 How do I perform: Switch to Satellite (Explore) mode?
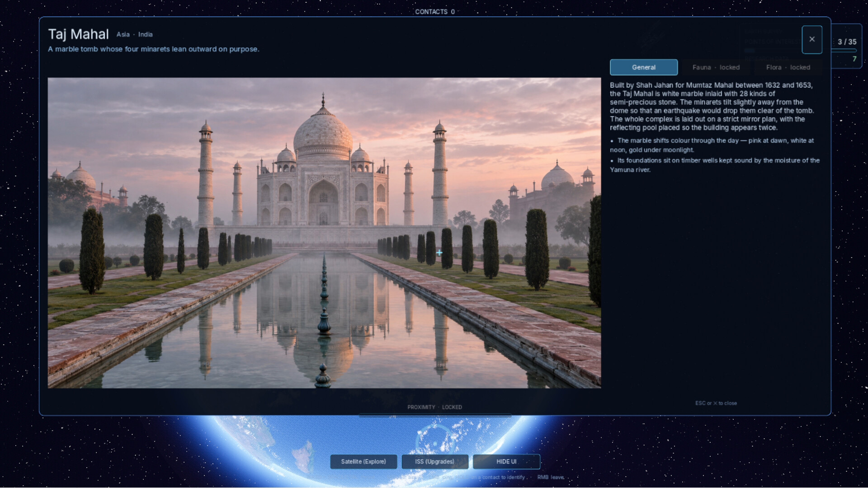click(x=363, y=461)
